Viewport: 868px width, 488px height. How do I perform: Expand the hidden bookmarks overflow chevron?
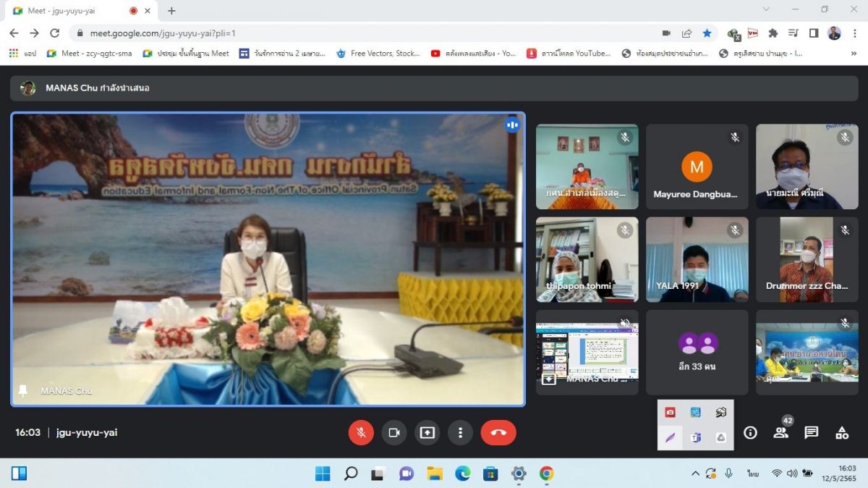click(854, 53)
